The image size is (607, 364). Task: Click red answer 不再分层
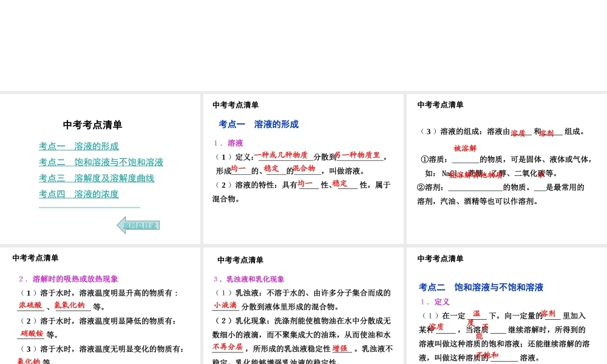click(228, 347)
